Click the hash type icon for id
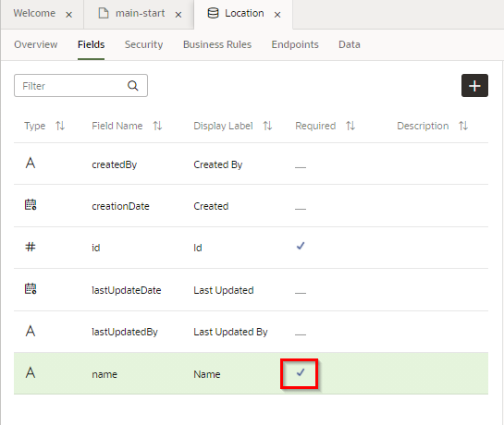 point(31,247)
